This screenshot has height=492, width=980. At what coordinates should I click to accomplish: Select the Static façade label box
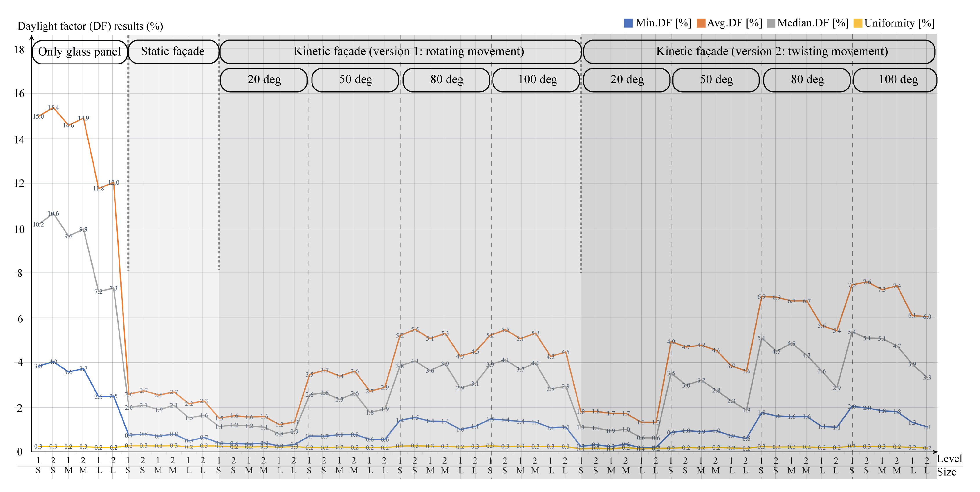click(x=173, y=51)
